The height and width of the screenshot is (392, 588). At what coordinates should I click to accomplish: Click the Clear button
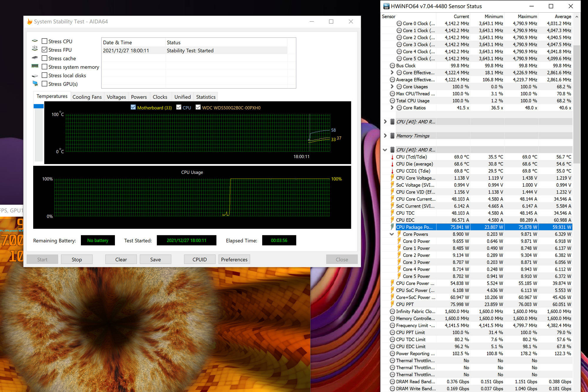[x=121, y=259]
